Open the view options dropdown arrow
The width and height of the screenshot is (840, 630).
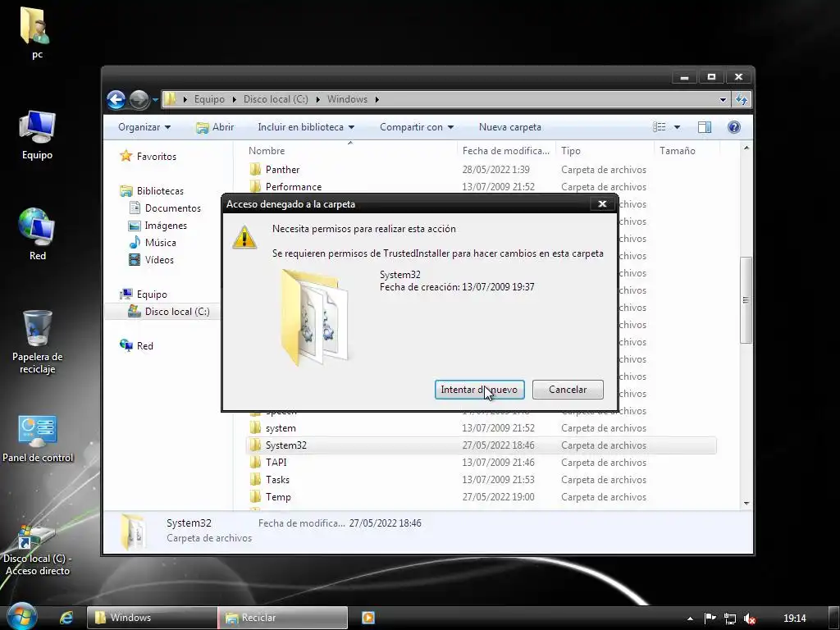[677, 127]
